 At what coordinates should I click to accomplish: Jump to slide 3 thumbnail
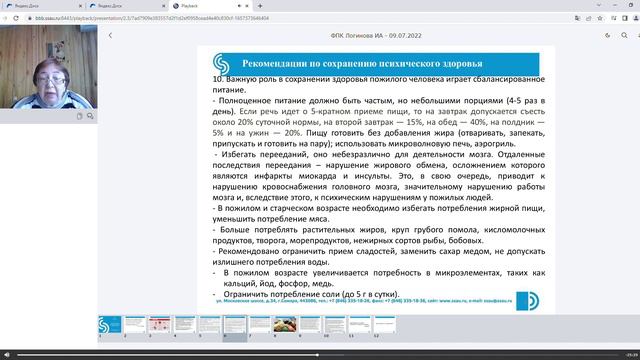click(160, 325)
